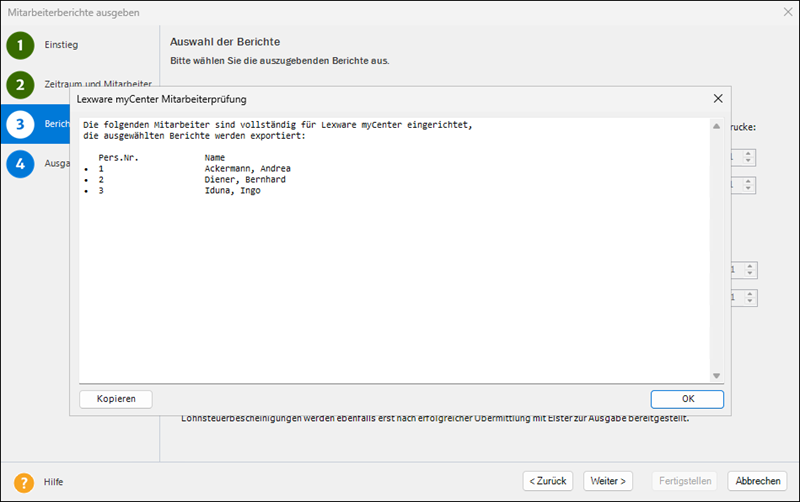The width and height of the screenshot is (800, 503).
Task: Click the Abbrechen button
Action: coord(758,481)
